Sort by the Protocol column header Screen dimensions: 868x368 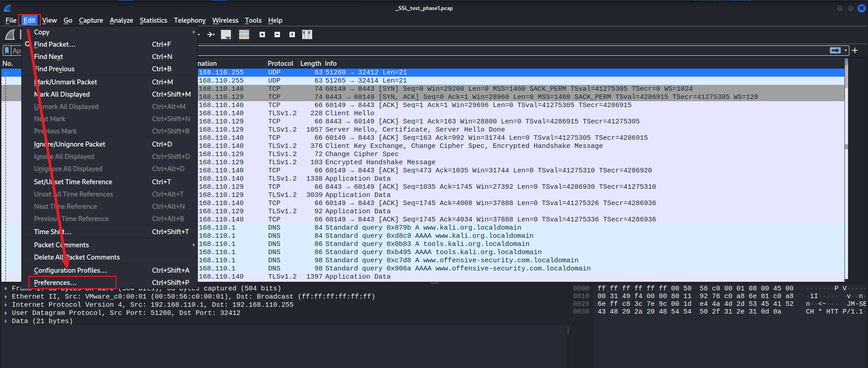[282, 64]
